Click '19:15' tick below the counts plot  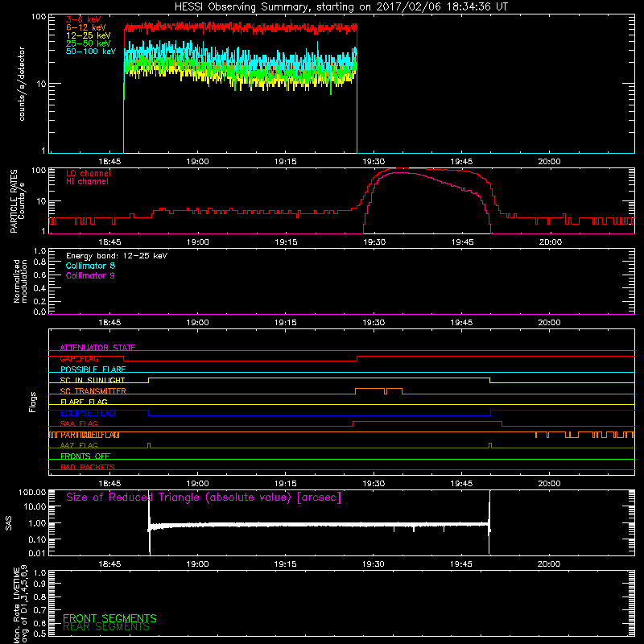[286, 162]
